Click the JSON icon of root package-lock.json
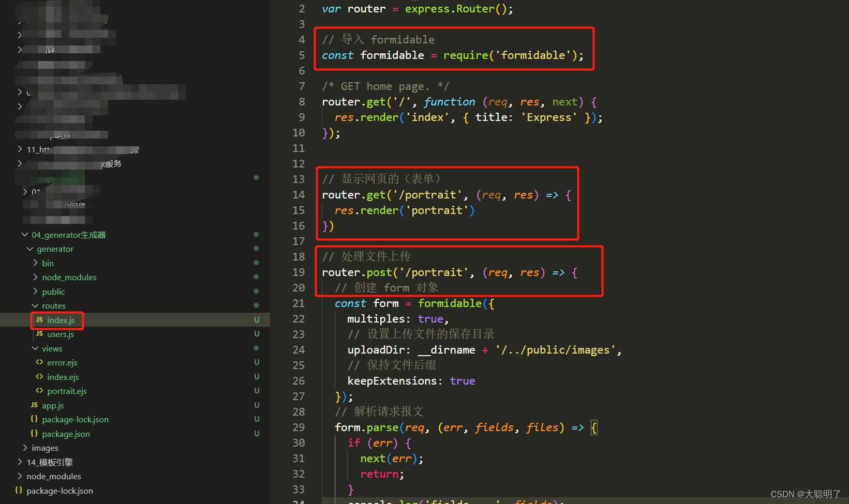Screen dimensions: 849x504 coord(19,491)
